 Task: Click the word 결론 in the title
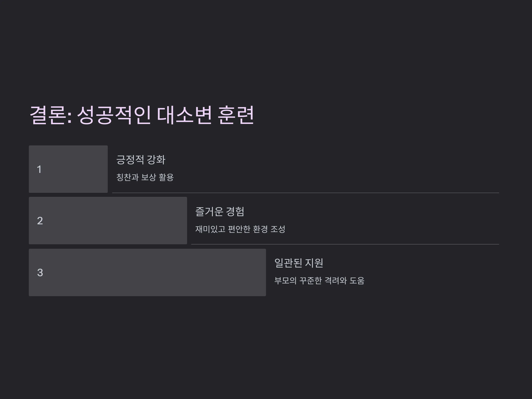pyautogui.click(x=48, y=115)
